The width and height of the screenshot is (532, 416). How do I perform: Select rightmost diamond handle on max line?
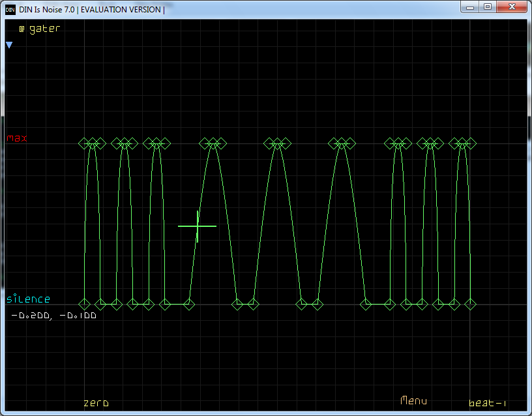tap(470, 143)
